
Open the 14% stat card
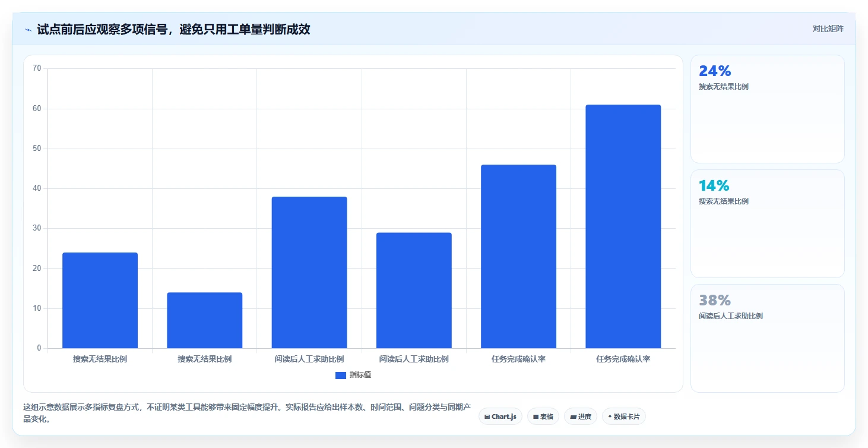[x=767, y=223]
